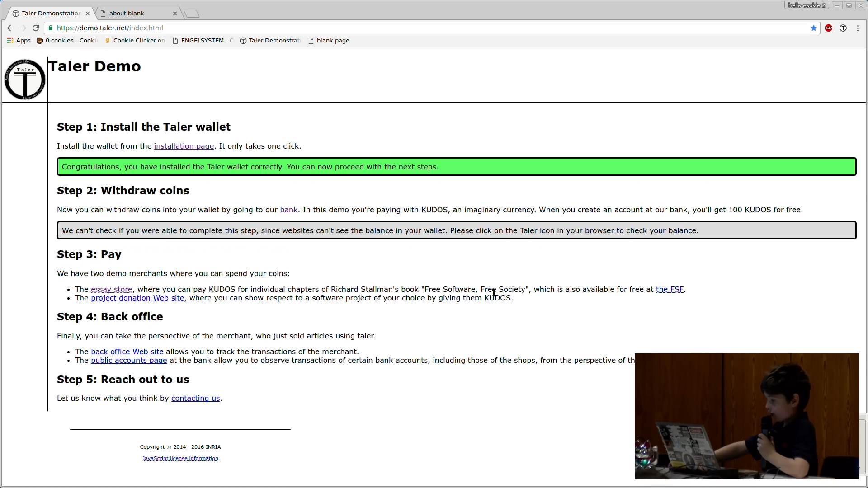Reload the page with refresh icon
868x488 pixels.
(36, 28)
